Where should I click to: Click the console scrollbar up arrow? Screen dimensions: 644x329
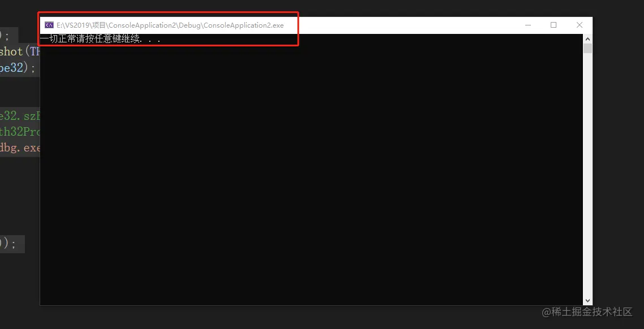click(x=587, y=38)
